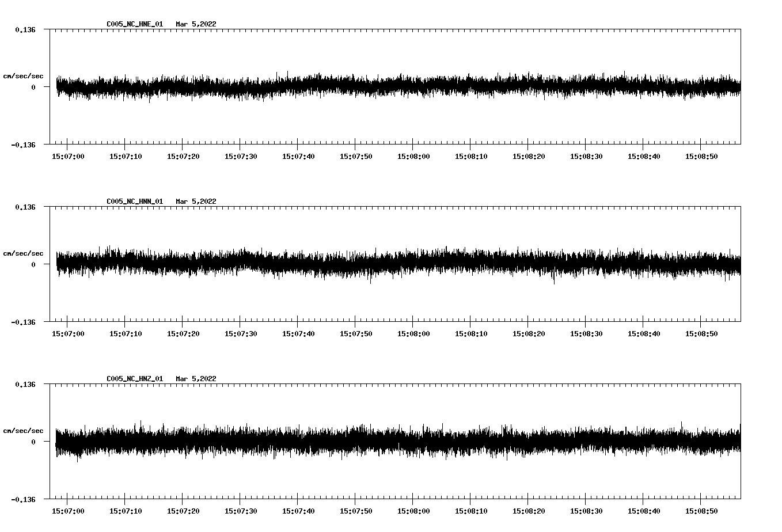This screenshot has width=782, height=532.
Task: Click the C005_NC_HNZ_01 plot title
Action: click(x=135, y=379)
